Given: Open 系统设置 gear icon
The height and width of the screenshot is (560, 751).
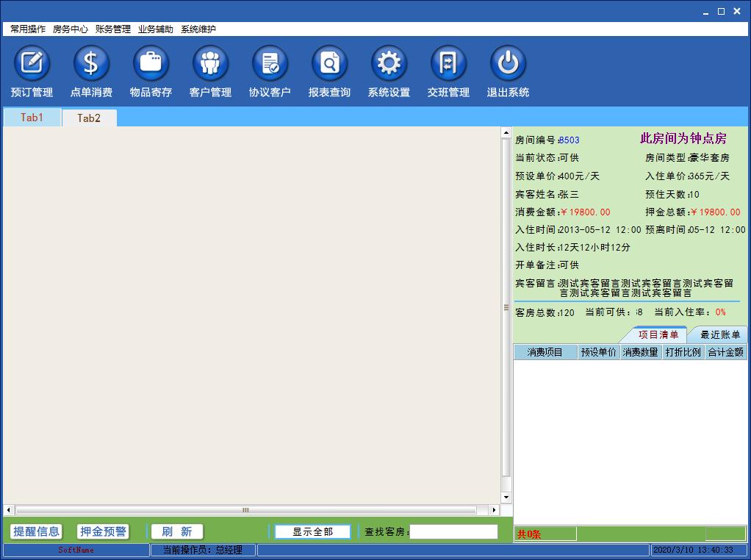Looking at the screenshot, I should (x=389, y=63).
